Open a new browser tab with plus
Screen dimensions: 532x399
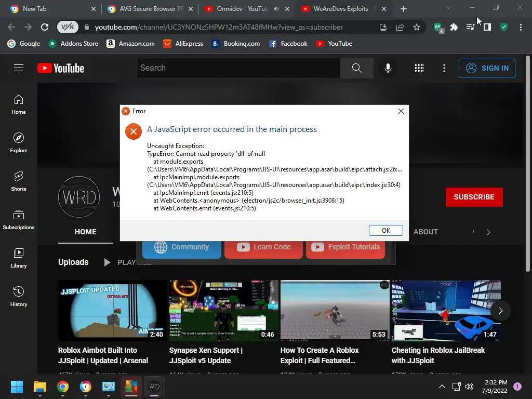pyautogui.click(x=403, y=9)
